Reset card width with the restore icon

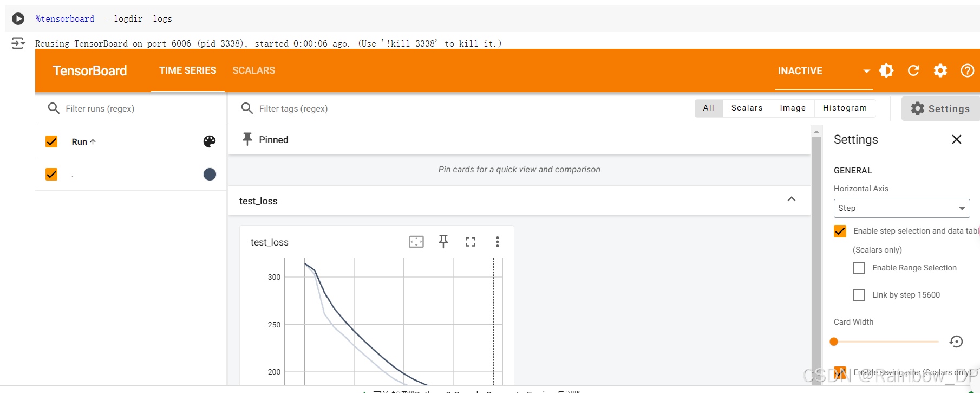(956, 342)
